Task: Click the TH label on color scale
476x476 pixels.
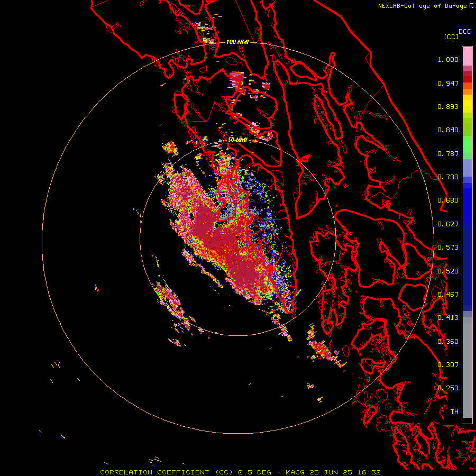Action: click(454, 412)
